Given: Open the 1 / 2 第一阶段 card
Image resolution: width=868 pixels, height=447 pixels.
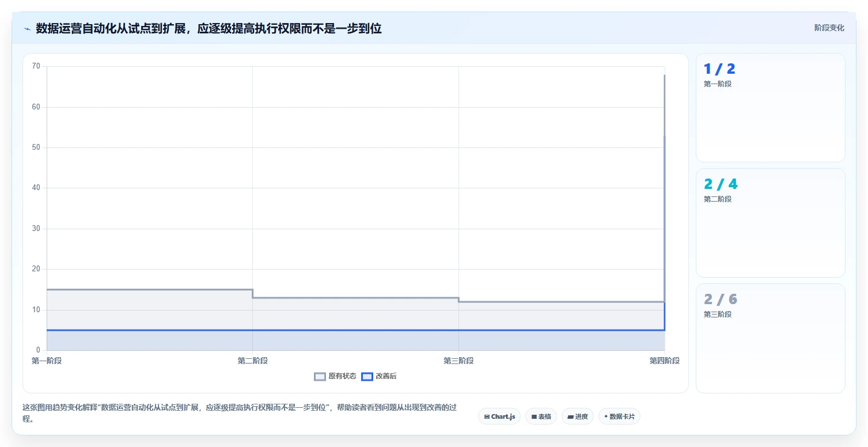Looking at the screenshot, I should click(771, 108).
